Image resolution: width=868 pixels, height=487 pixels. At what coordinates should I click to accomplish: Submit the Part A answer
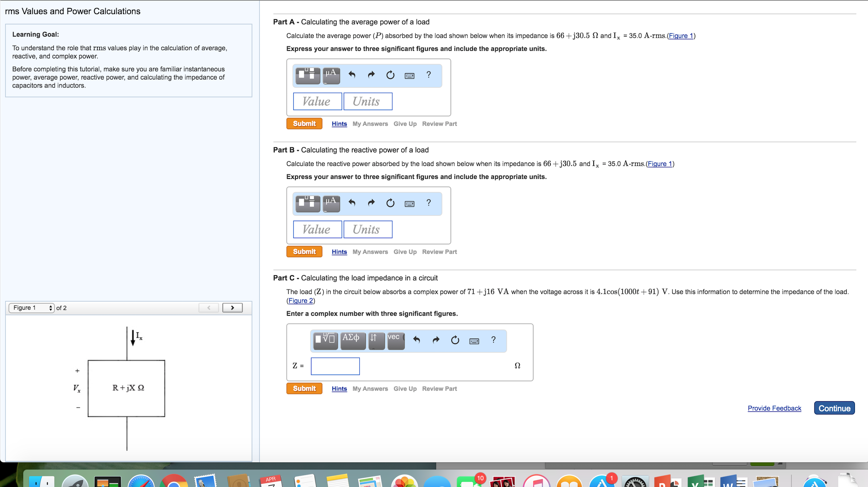(304, 123)
